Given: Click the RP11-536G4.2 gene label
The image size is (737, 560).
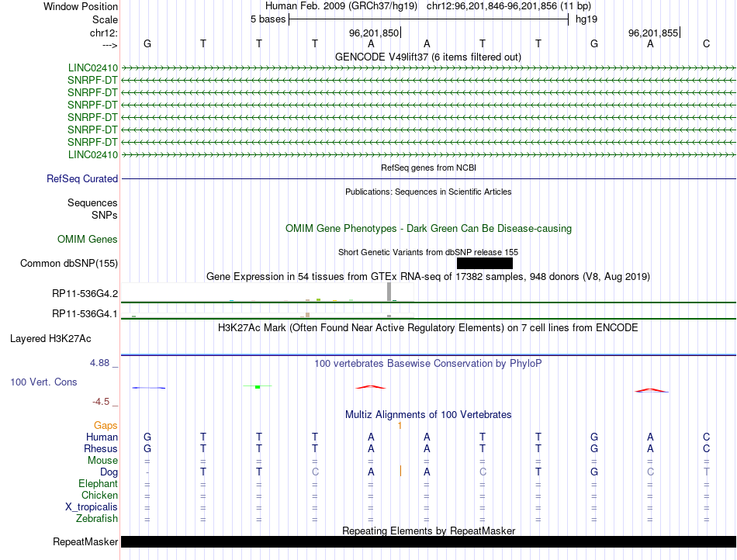Looking at the screenshot, I should (x=85, y=294).
